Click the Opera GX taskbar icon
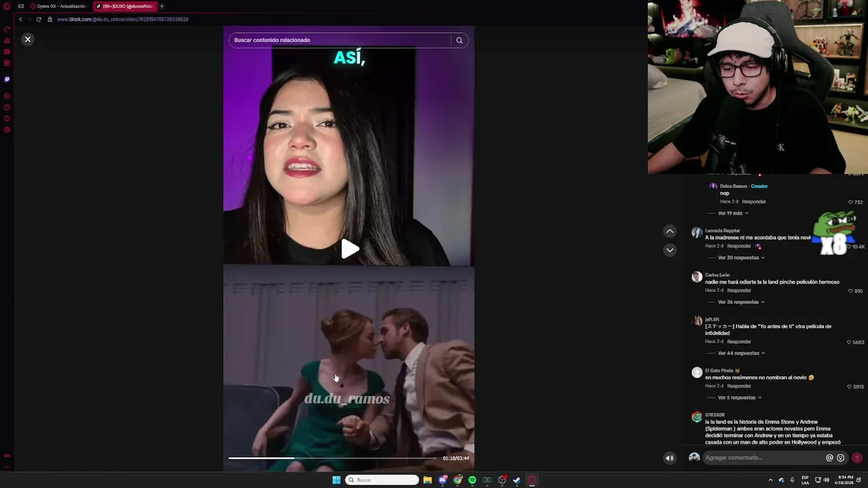This screenshot has width=868, height=488. tap(532, 480)
